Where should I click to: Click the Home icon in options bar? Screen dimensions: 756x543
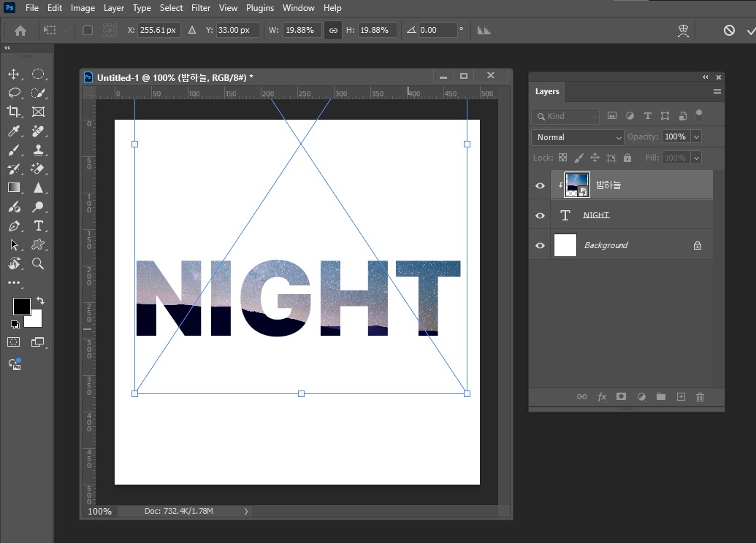click(x=20, y=31)
